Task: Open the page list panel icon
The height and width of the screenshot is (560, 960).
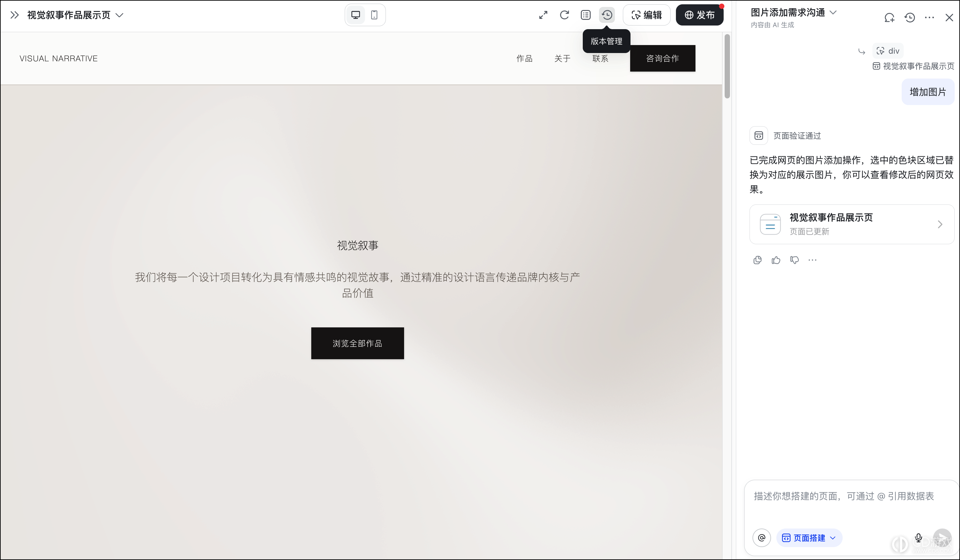Action: pyautogui.click(x=585, y=15)
